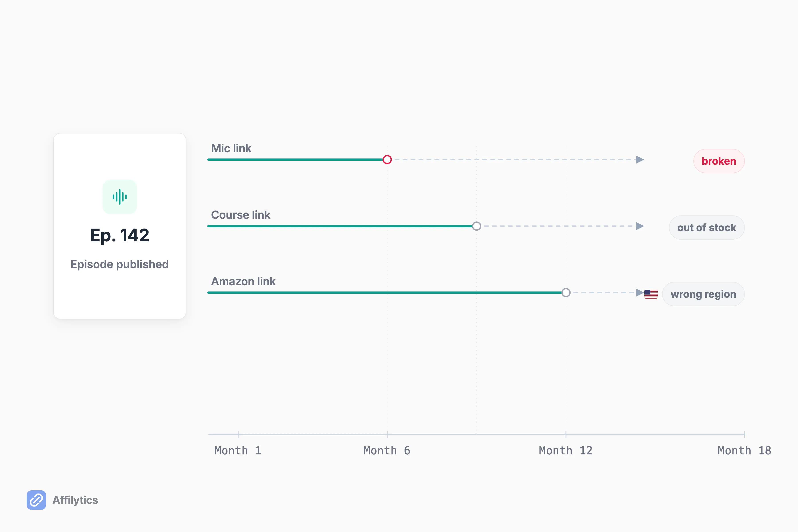
Task: Click the Month 12 axis label
Action: (x=566, y=451)
